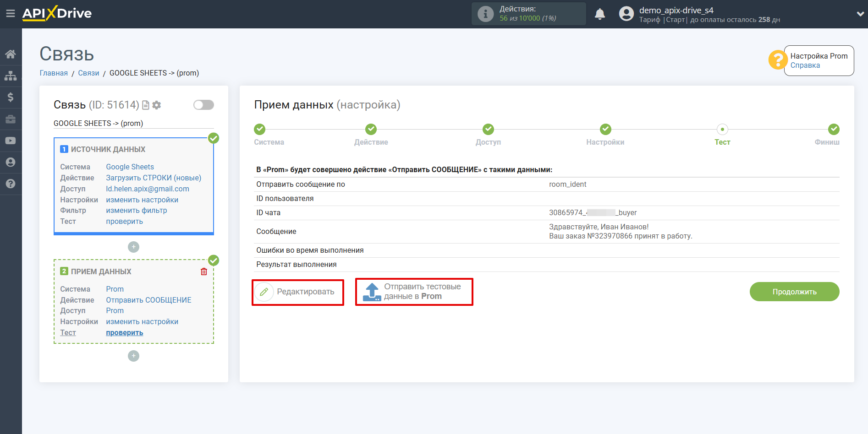Click the actions info icon

click(485, 14)
